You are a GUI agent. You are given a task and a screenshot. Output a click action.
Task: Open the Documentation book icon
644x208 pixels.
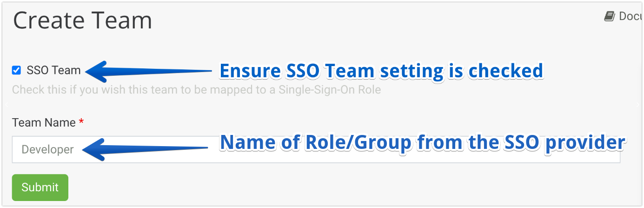tap(609, 17)
